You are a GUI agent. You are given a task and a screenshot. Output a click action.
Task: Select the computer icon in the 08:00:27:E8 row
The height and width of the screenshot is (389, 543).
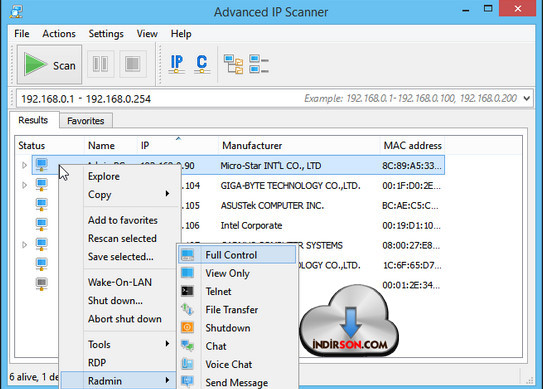pyautogui.click(x=42, y=245)
